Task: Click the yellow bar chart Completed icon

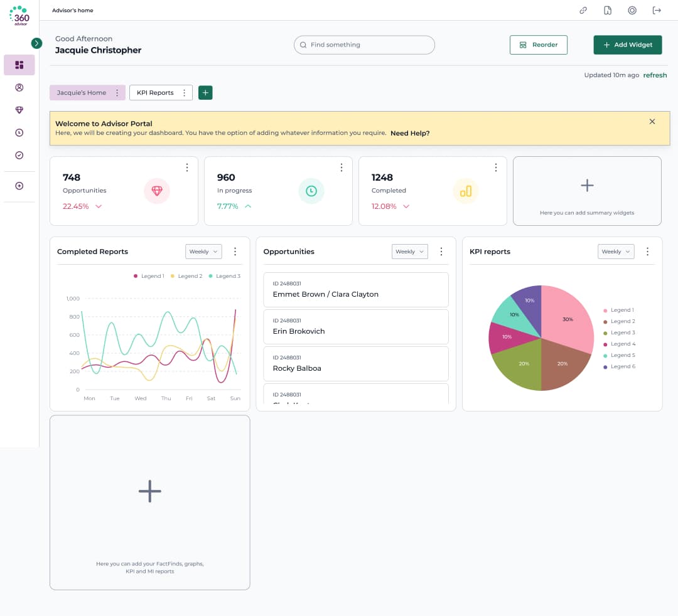Action: (x=466, y=191)
